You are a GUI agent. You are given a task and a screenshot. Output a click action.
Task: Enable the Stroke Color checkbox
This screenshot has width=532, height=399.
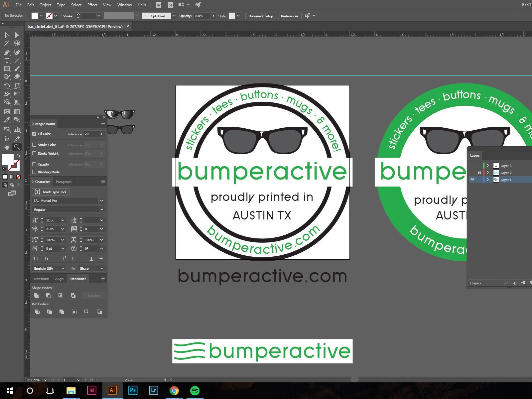34,145
